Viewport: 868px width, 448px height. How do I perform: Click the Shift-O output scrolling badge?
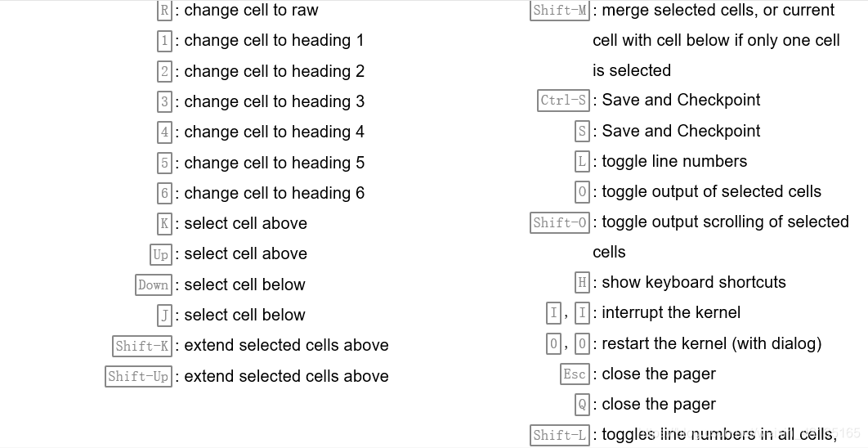(560, 222)
